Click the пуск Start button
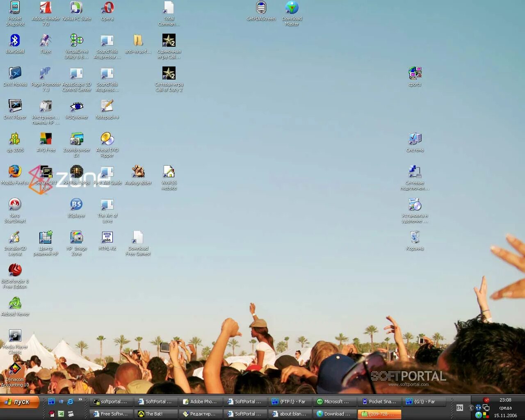This screenshot has height=420, width=525. click(x=20, y=402)
